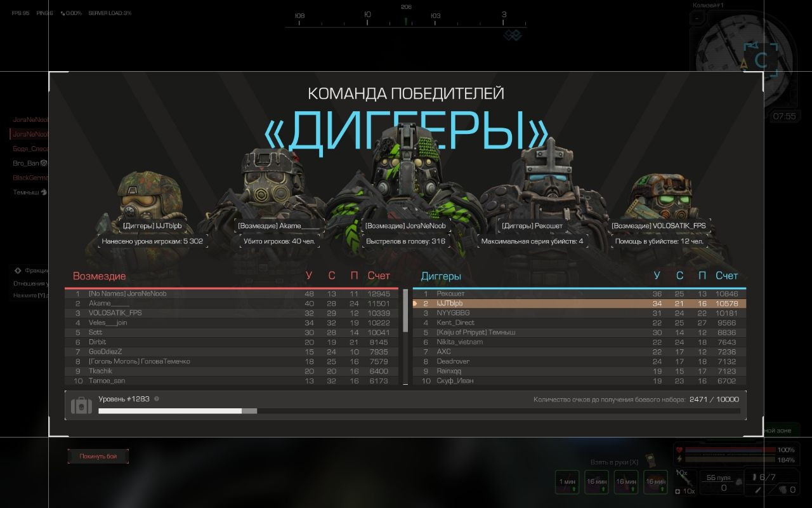Click the capture point C marker on minimap
The image size is (812, 508).
click(761, 60)
